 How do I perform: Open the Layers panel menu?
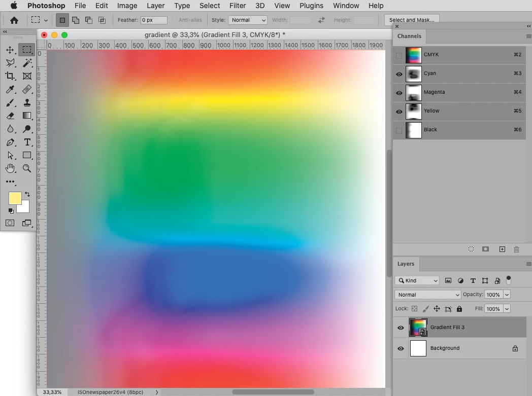[x=528, y=264]
